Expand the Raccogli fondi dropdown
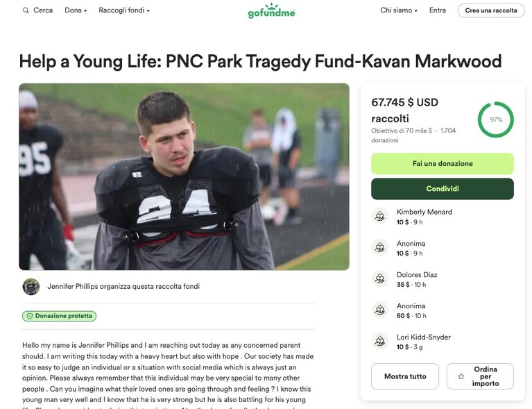The image size is (532, 409). (124, 10)
